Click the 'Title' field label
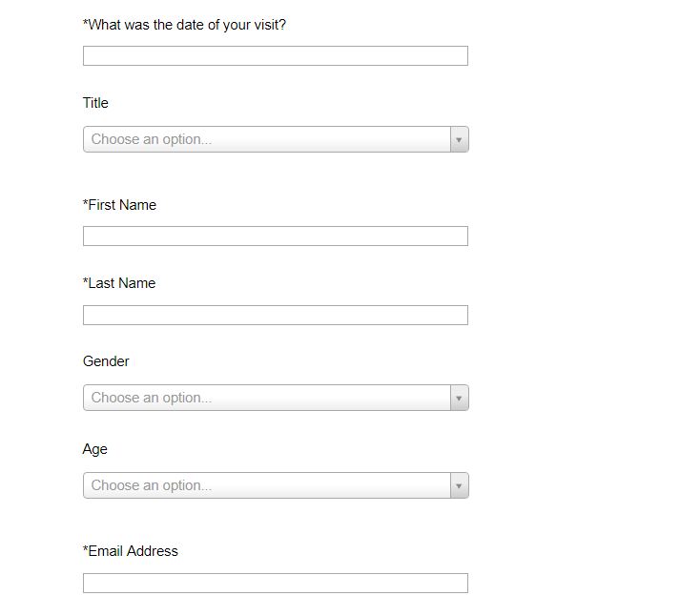 [95, 103]
